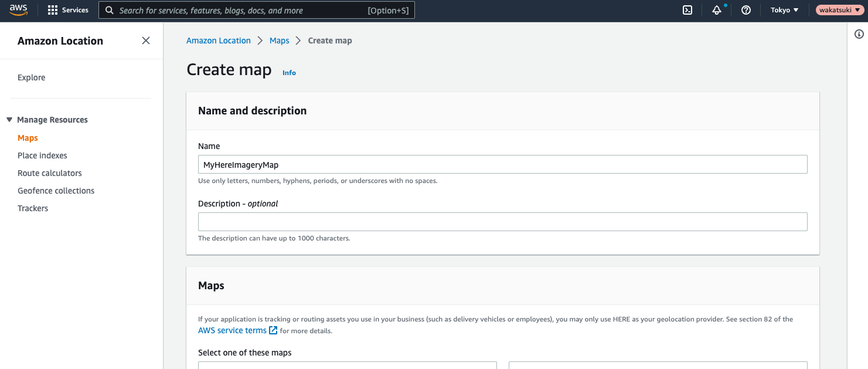This screenshot has width=868, height=369.
Task: Open the wakatsuki account dropdown
Action: 839,10
